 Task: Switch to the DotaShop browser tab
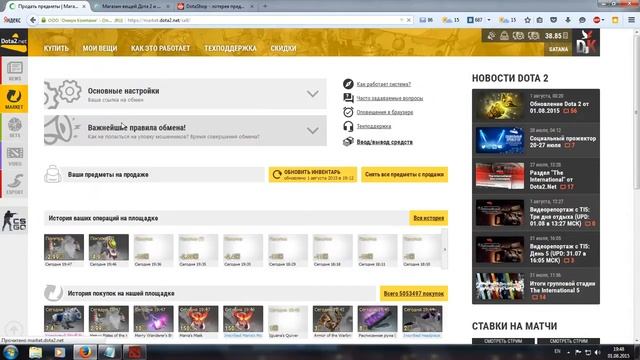[x=216, y=6]
